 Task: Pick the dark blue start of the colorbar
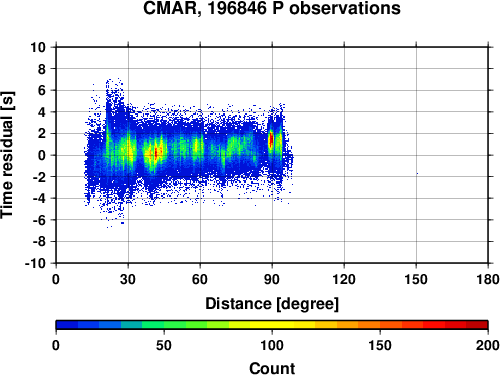click(67, 325)
